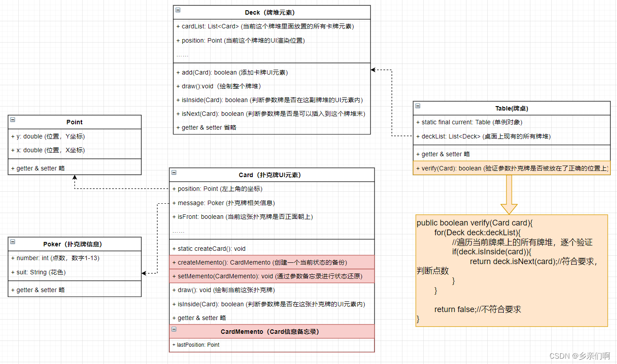Select the Point class title
The width and height of the screenshot is (617, 364).
coord(75,122)
